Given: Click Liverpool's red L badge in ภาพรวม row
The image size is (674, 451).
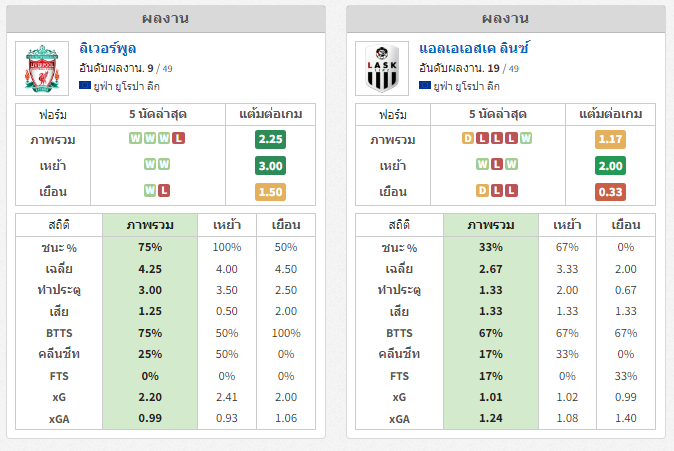Looking at the screenshot, I should pos(178,138).
